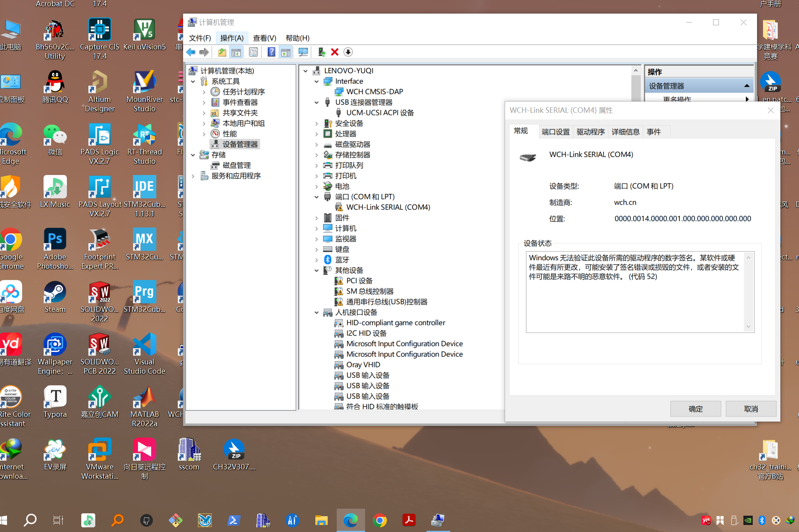Image resolution: width=799 pixels, height=532 pixels.
Task: Select the Typora desktop icon
Action: coord(55,402)
